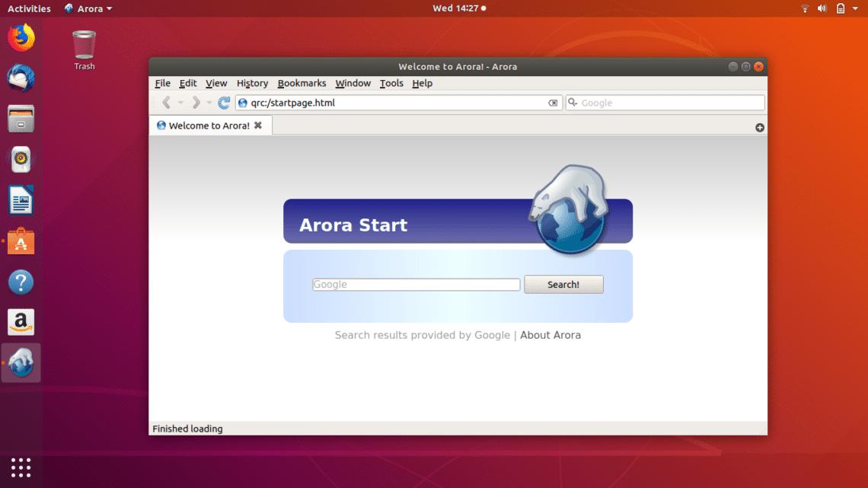
Task: Launch Firefox from the dock
Action: tap(21, 37)
